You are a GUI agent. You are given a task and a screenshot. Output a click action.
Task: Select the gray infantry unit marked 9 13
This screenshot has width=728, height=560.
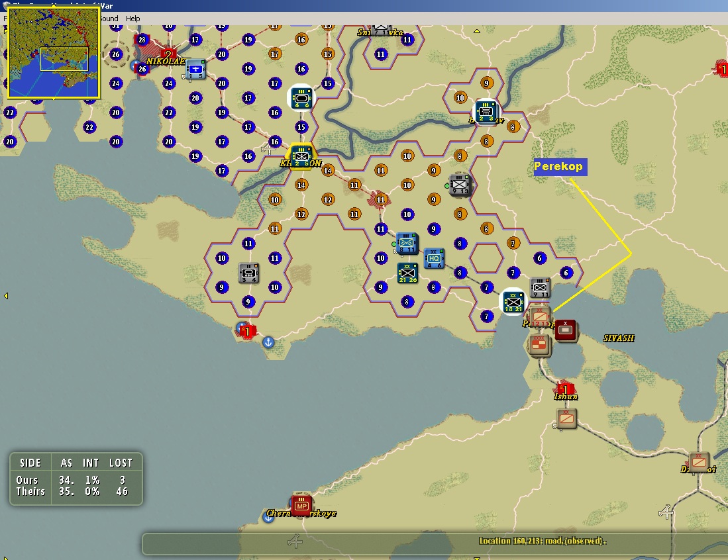[460, 185]
